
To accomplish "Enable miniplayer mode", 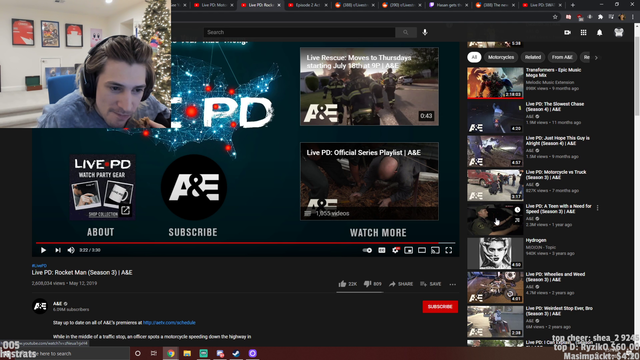I will pyautogui.click(x=409, y=250).
